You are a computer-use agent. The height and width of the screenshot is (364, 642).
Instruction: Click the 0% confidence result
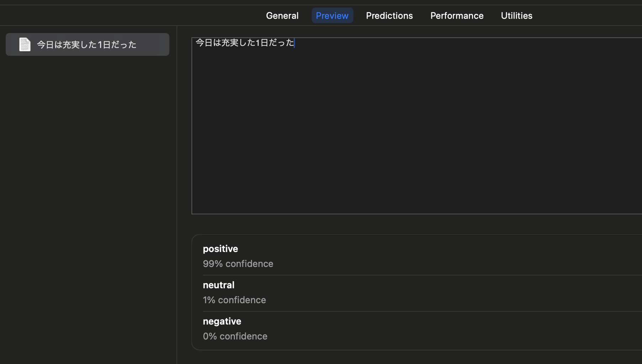coord(235,336)
